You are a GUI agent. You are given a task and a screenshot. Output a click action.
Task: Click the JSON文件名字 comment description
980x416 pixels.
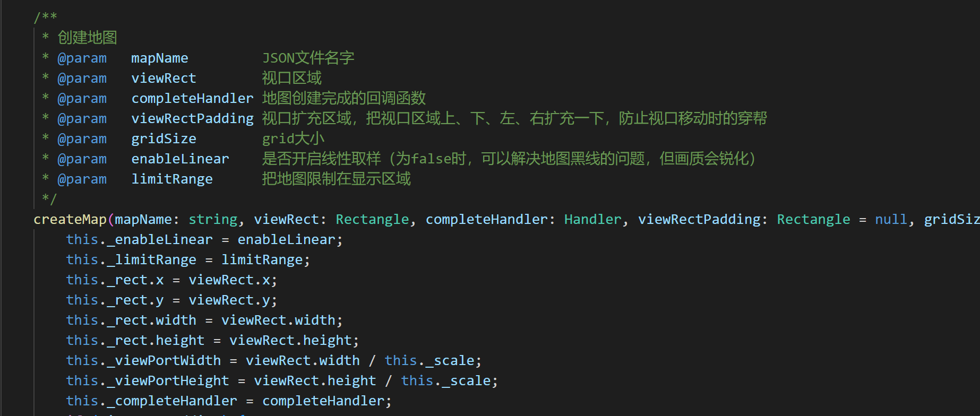point(308,58)
